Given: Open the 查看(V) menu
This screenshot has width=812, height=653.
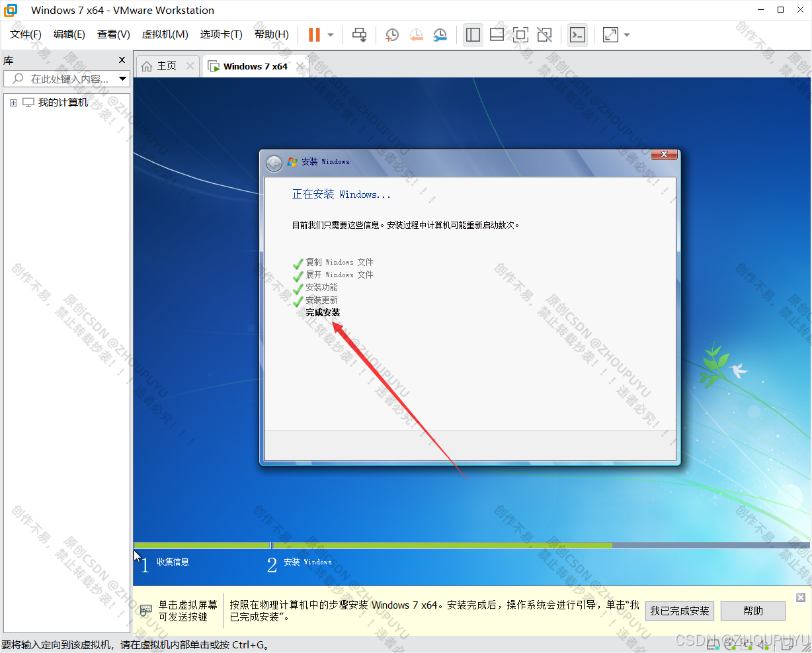Looking at the screenshot, I should [x=114, y=34].
